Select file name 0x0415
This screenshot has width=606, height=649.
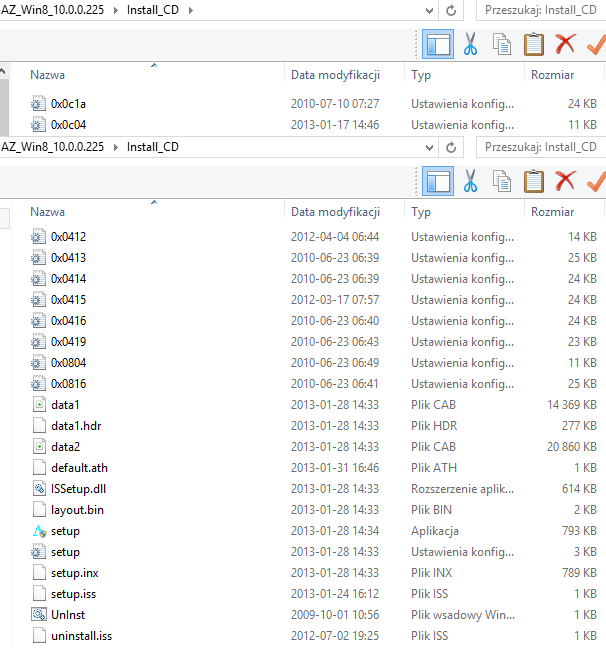point(68,300)
